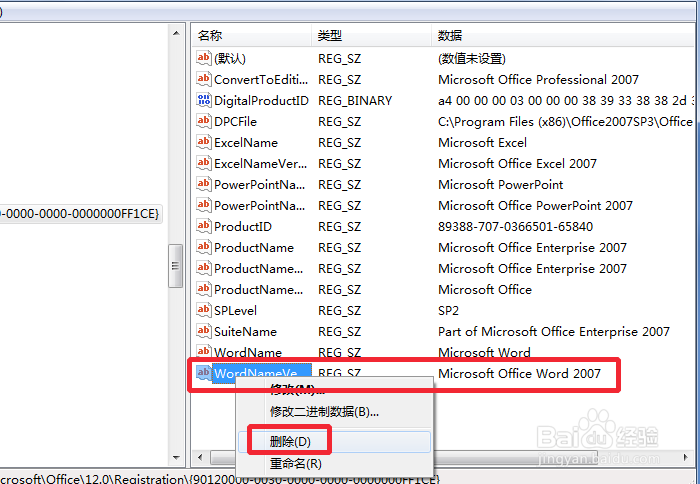Click the tree pane scroll down arrow
This screenshot has width=700, height=484.
point(176,458)
